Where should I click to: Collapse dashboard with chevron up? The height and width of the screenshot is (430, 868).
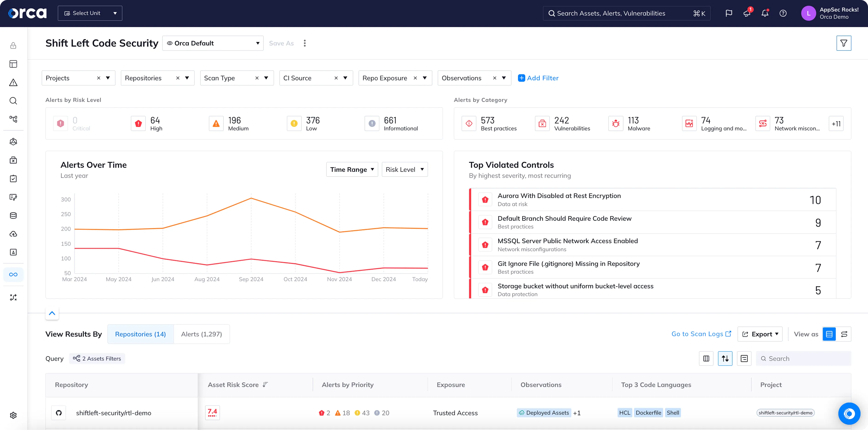coord(52,313)
